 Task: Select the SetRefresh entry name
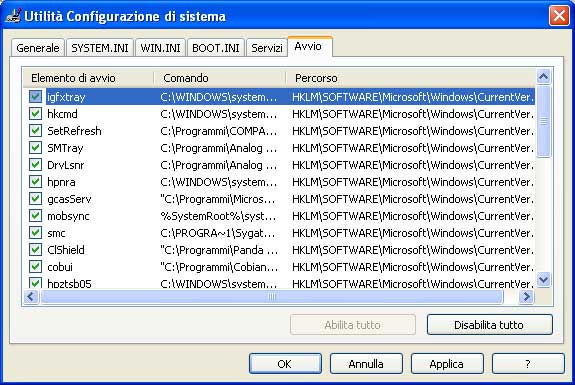[74, 131]
